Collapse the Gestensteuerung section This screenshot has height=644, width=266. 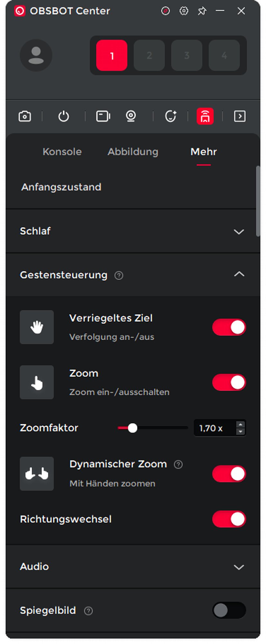click(x=239, y=274)
